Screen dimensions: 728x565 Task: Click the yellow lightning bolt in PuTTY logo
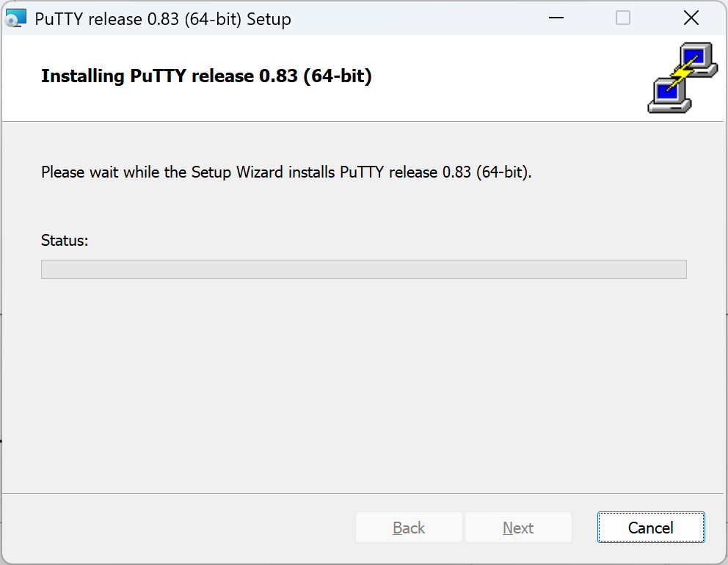684,75
